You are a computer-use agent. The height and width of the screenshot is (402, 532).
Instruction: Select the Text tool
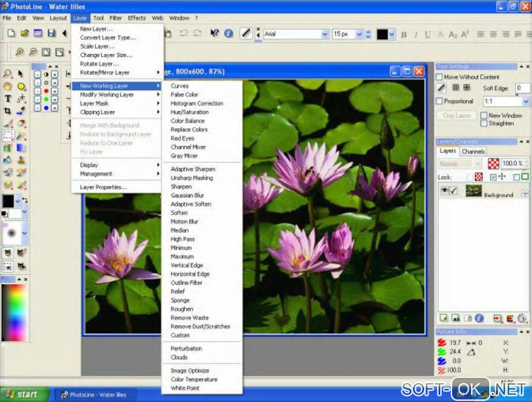click(7, 99)
